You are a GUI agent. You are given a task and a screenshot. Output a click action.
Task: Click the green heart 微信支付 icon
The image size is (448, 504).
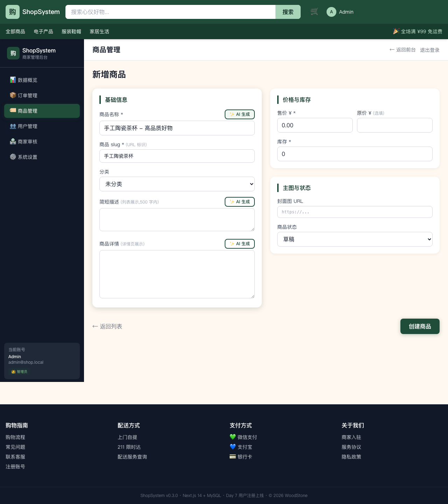click(233, 437)
